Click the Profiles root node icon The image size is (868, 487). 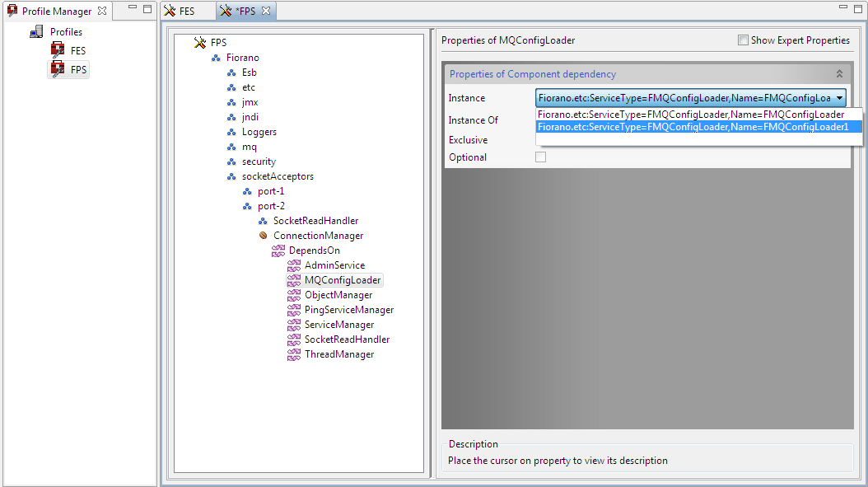36,32
